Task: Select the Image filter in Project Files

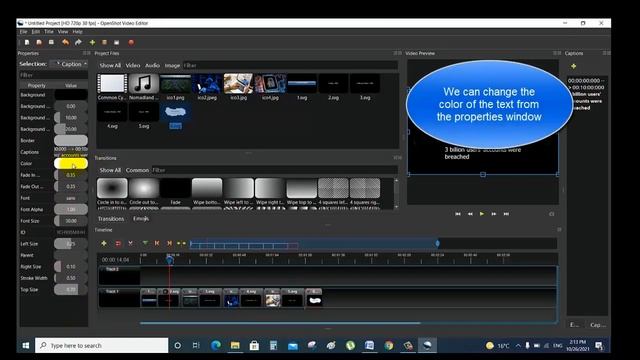Action: tap(172, 65)
